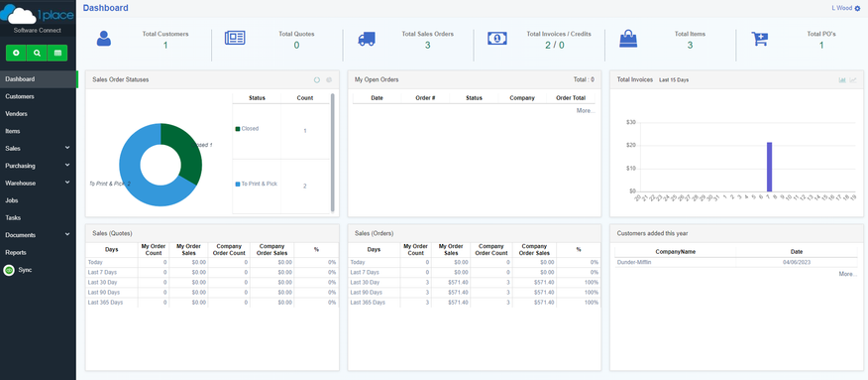This screenshot has width=868, height=380.
Task: Click the 04/06/2023 date cell
Action: [x=797, y=262]
